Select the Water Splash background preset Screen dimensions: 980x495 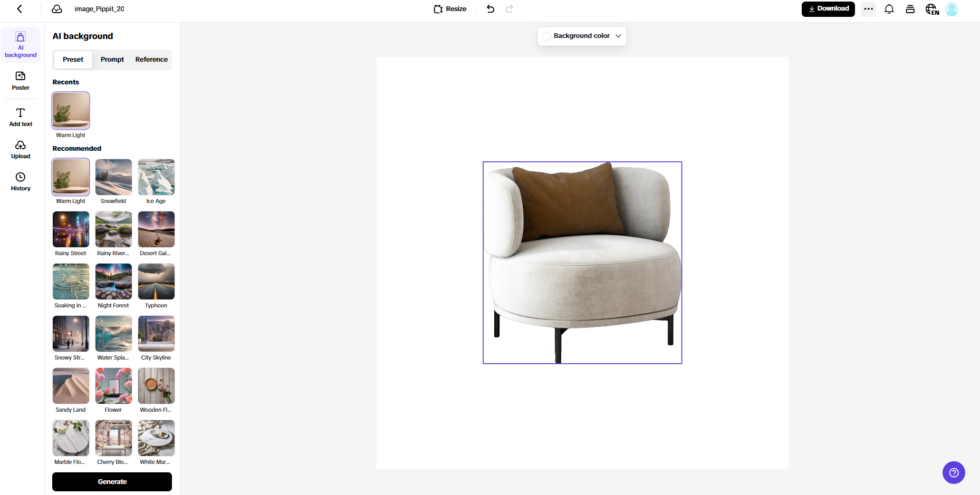[x=113, y=334]
